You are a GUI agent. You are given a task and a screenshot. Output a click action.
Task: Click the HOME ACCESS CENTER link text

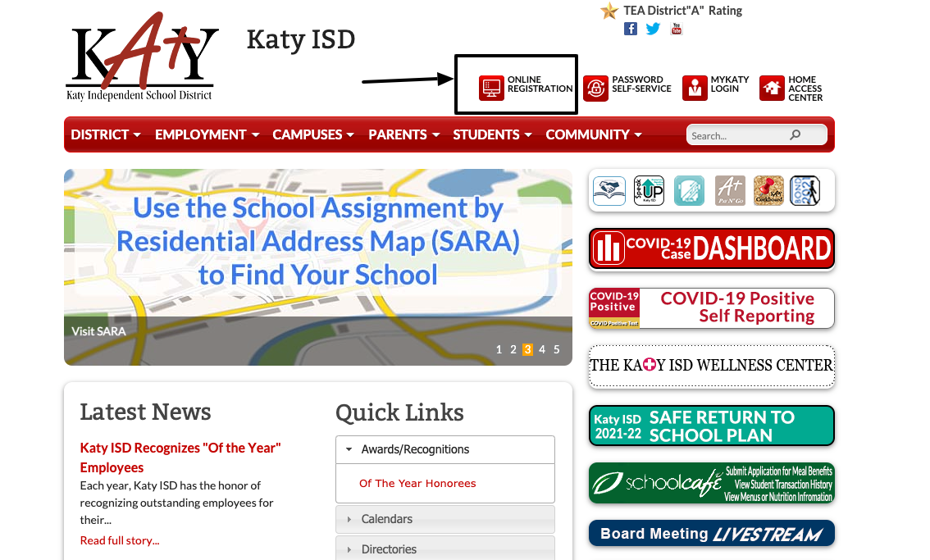tap(805, 89)
